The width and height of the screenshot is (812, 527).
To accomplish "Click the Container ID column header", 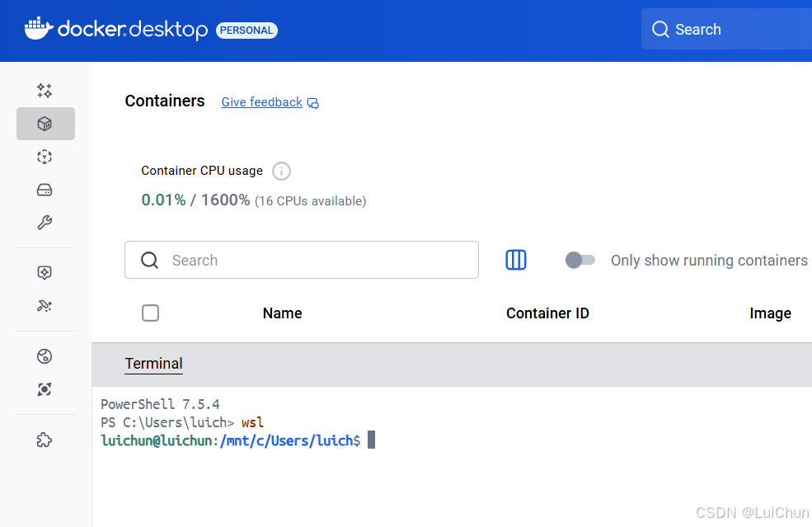I will pos(547,313).
